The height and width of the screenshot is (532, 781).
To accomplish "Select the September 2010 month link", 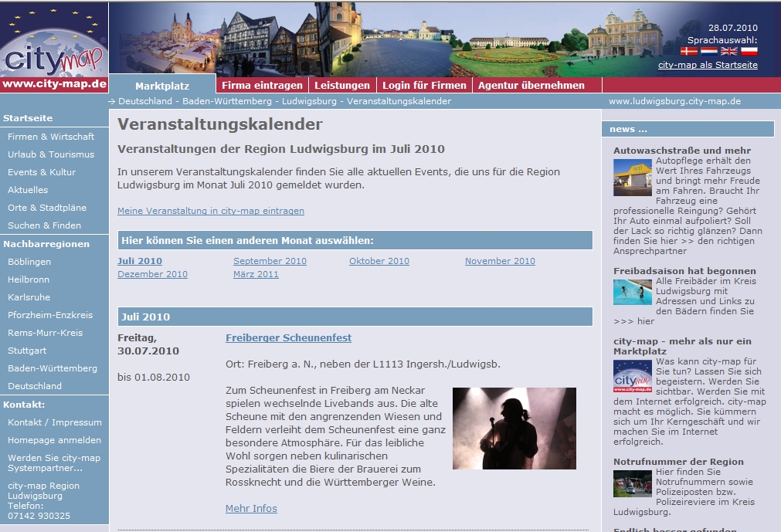I will [270, 261].
